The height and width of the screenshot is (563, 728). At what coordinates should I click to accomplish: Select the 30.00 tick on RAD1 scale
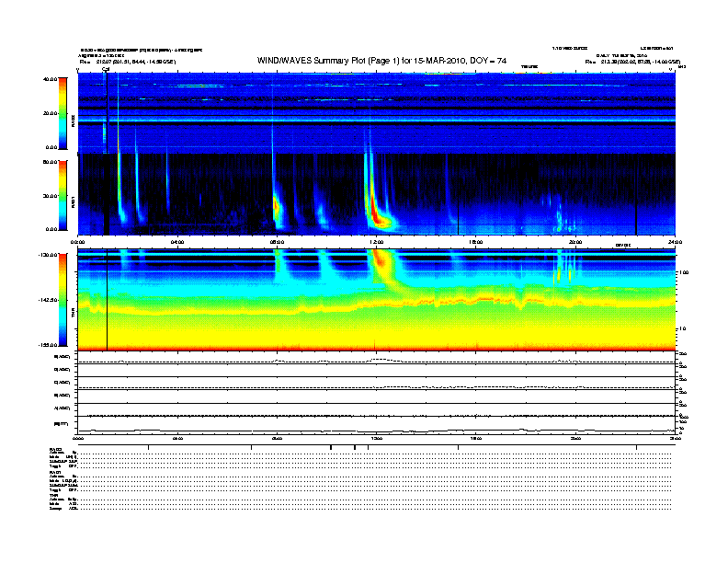[x=50, y=196]
